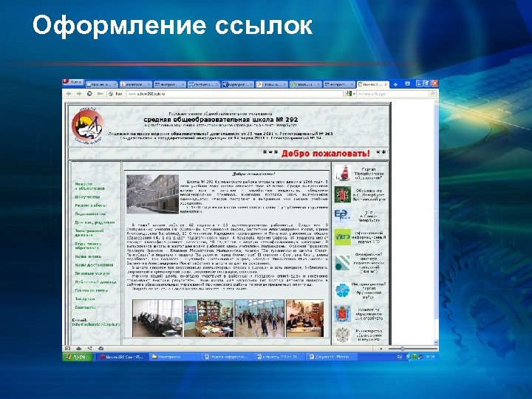This screenshot has height=399, width=532.
Task: Toggle the panel icon in browser status bar
Action: [67, 349]
